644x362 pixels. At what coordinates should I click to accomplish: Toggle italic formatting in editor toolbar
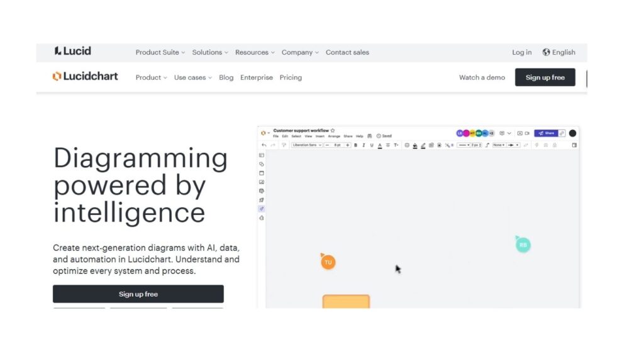[x=364, y=145]
